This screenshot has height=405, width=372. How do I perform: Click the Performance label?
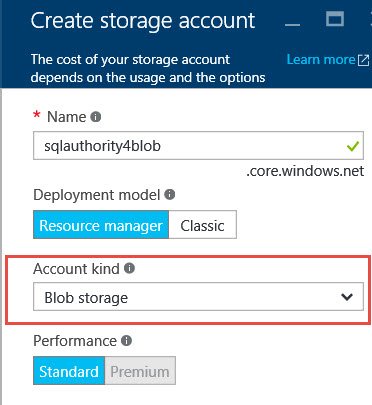pyautogui.click(x=75, y=341)
